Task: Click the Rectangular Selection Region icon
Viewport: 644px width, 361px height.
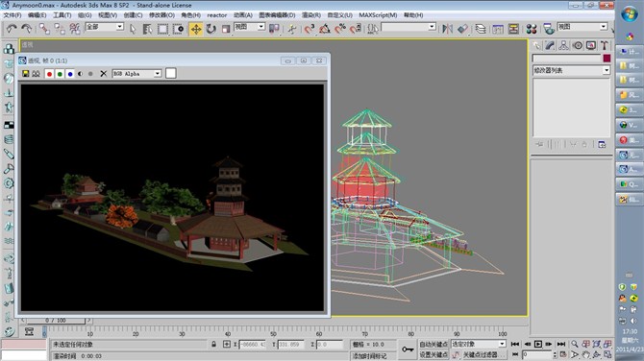Action: coord(163,29)
